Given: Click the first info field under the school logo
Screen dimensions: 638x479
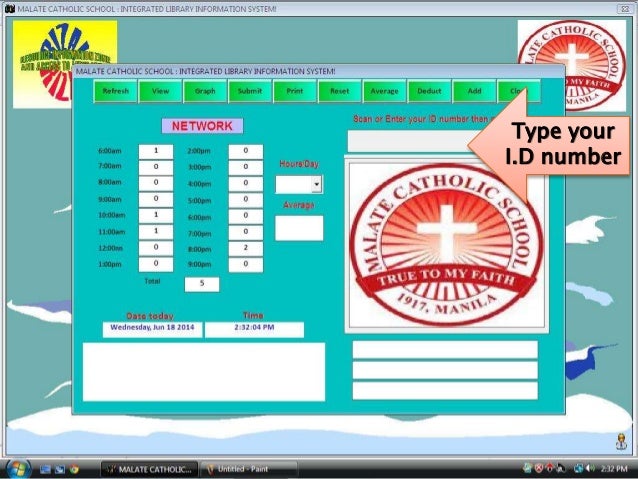Looking at the screenshot, I should point(445,350).
